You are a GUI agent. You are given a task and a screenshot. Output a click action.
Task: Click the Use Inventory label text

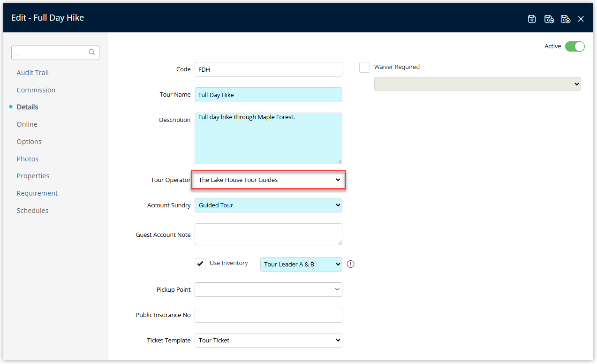(x=229, y=263)
